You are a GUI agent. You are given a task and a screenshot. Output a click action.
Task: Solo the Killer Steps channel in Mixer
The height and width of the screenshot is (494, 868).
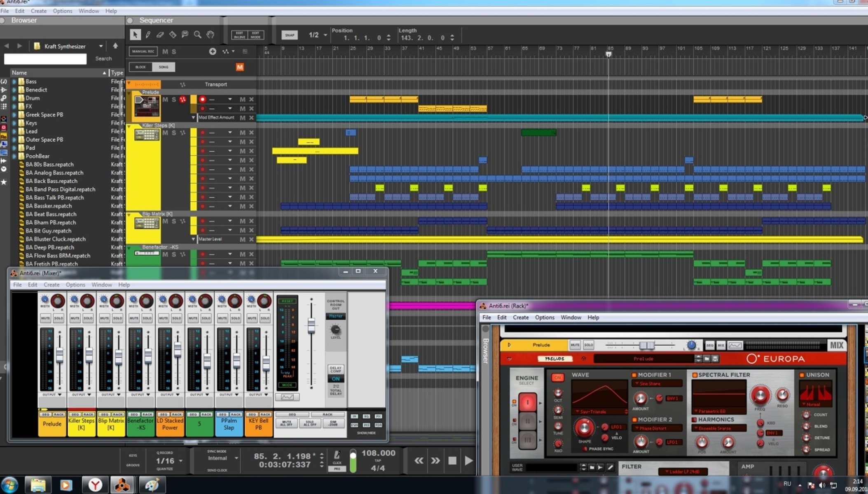pyautogui.click(x=88, y=318)
